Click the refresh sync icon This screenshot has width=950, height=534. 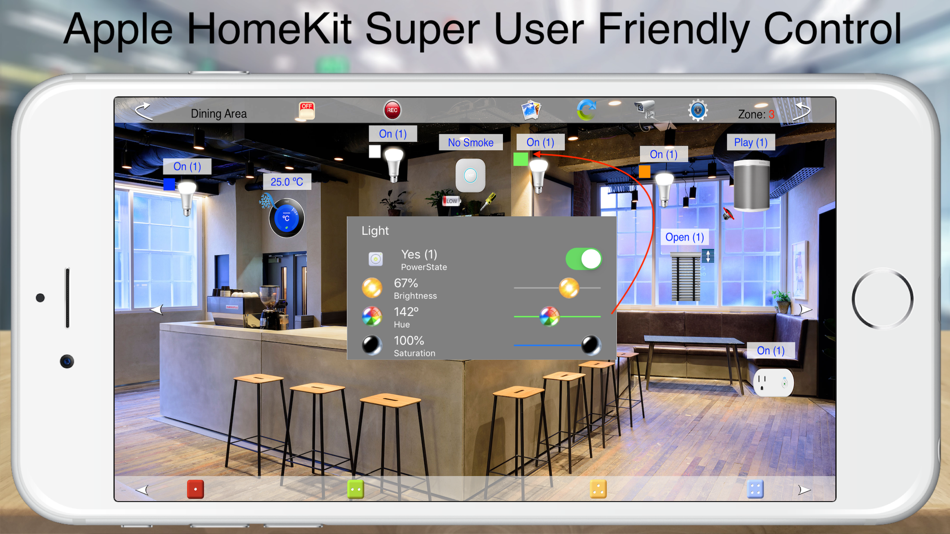point(586,110)
